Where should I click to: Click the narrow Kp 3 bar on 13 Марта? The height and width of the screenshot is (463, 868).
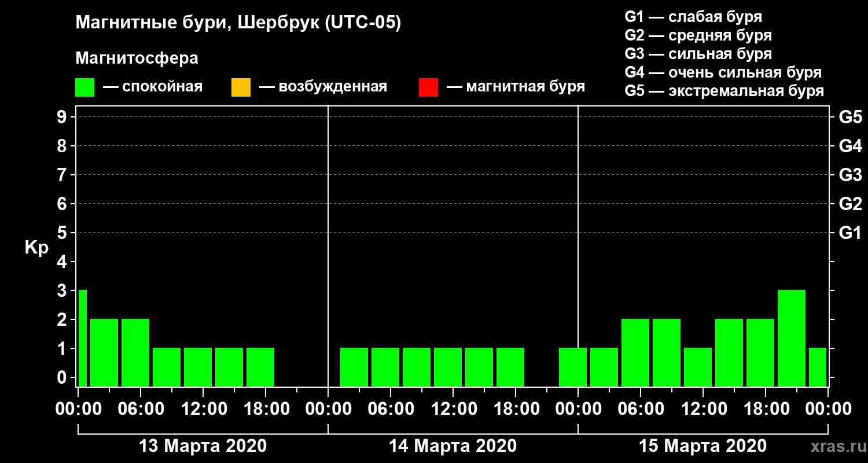[82, 338]
